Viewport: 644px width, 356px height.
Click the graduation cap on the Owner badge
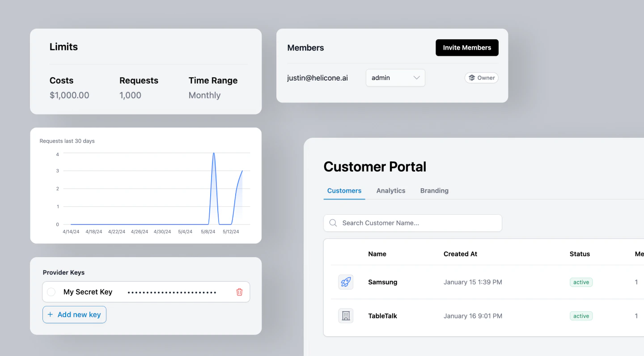pos(472,77)
